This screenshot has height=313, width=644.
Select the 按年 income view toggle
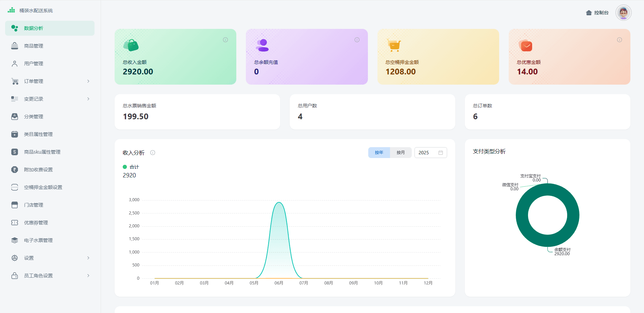379,153
